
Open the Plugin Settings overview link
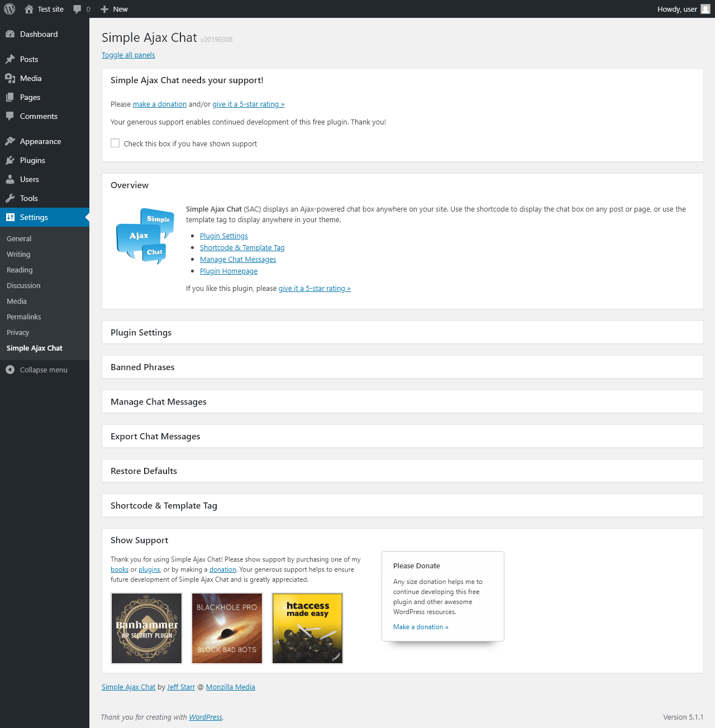tap(224, 236)
